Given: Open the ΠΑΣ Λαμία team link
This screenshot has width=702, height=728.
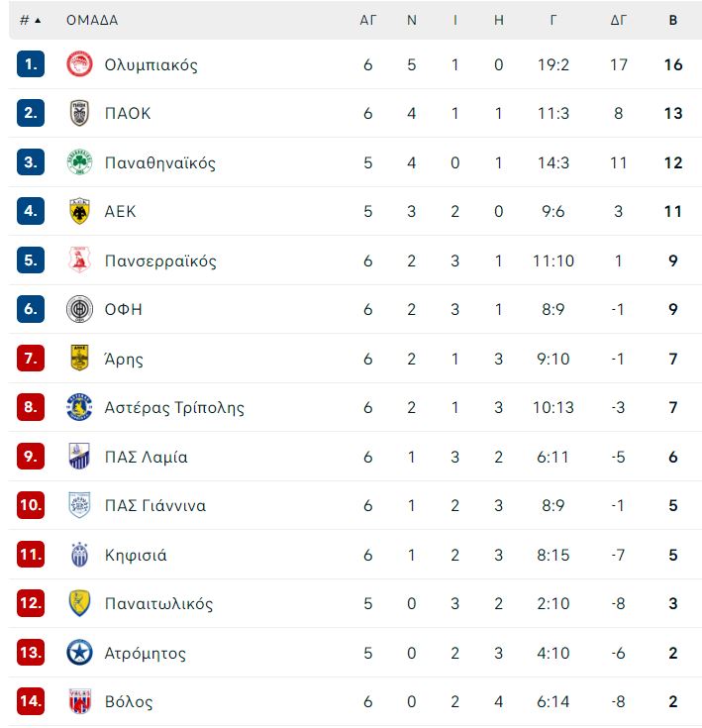Looking at the screenshot, I should pos(147,457).
